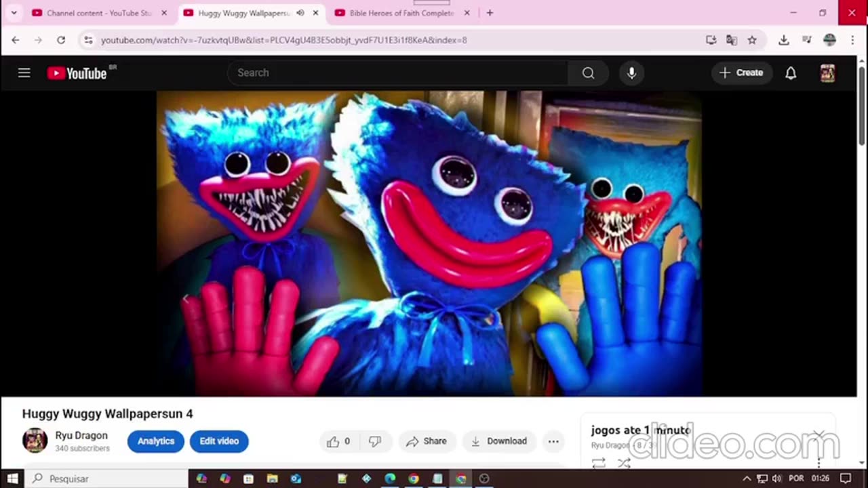Open the POR language indicator

pos(796,479)
